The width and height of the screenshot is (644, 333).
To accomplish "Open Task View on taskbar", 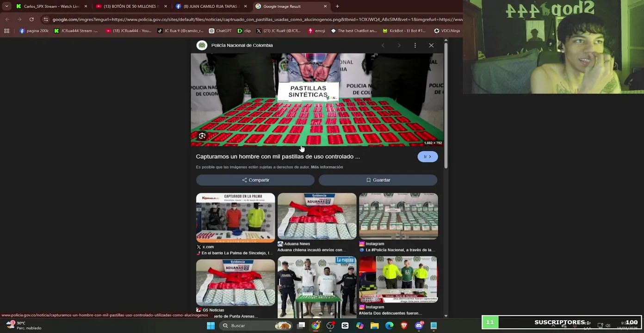I will tap(301, 326).
